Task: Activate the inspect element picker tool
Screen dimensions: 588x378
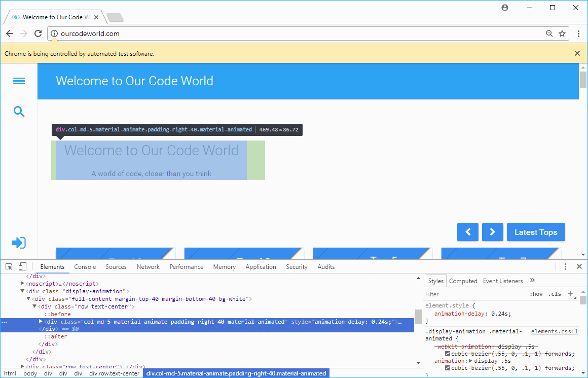Action: [x=9, y=266]
